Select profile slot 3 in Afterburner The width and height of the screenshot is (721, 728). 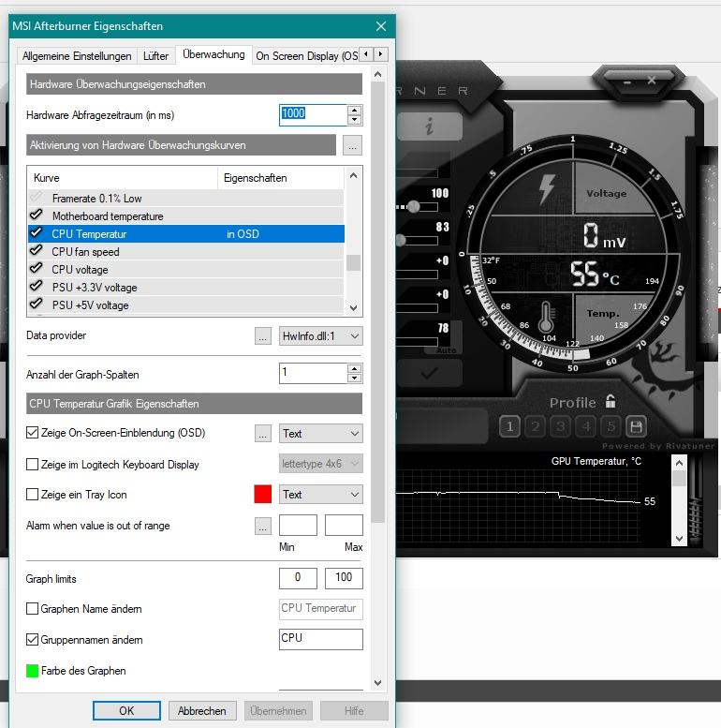(561, 426)
